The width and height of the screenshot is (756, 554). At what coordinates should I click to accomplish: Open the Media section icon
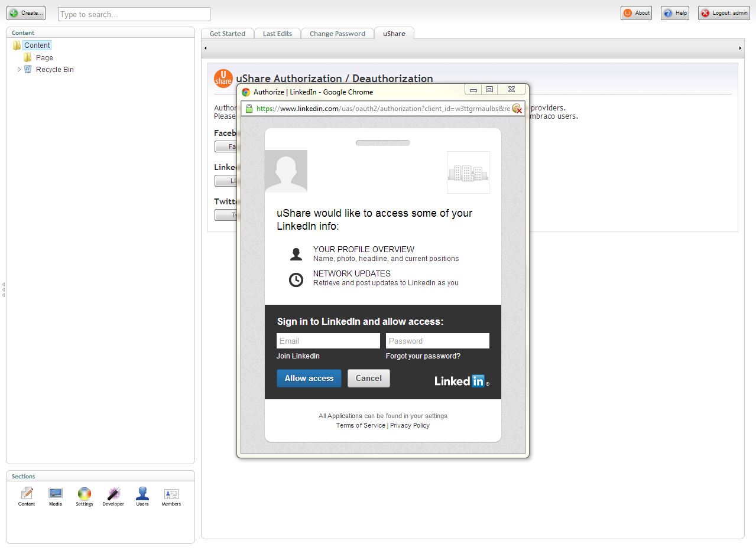click(56, 497)
